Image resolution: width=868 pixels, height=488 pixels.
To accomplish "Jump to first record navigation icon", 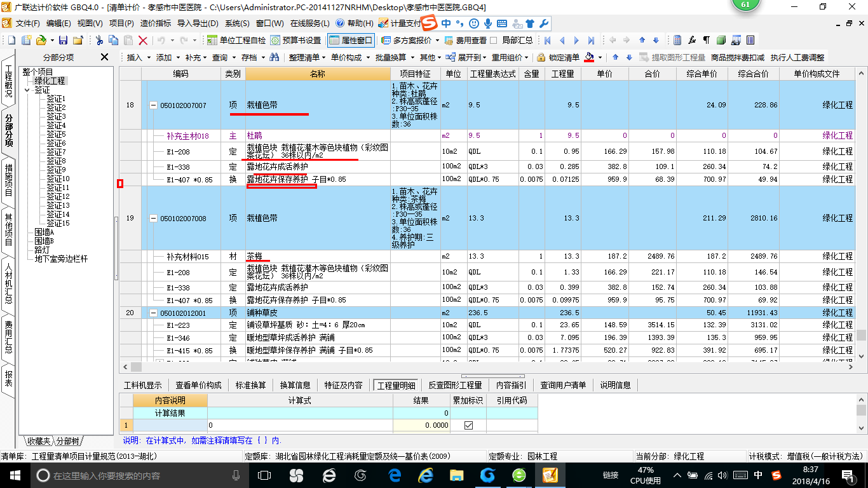I will coord(547,40).
